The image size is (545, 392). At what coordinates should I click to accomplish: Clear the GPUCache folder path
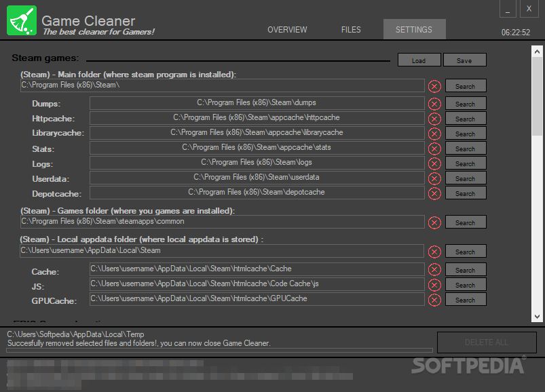point(434,300)
